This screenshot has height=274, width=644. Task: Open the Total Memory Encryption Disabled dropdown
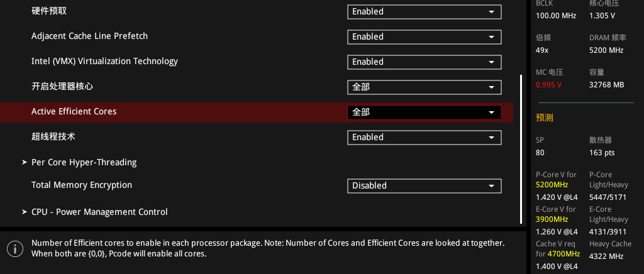click(x=425, y=186)
